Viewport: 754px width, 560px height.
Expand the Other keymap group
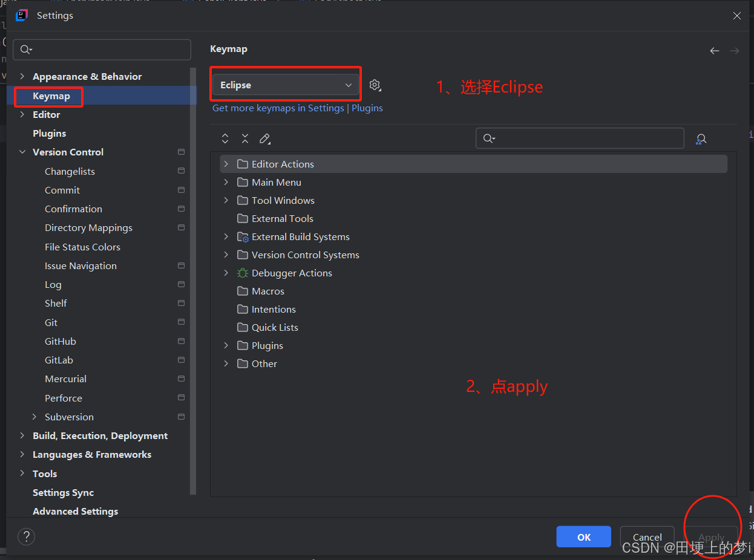[226, 363]
